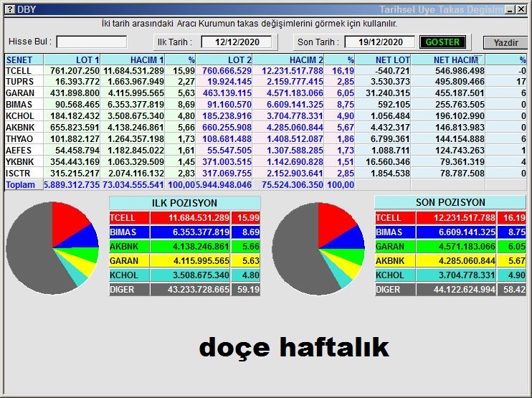Click green AKBNK swatch in ILK POZISYON
Image resolution: width=532 pixels, height=398 pixels.
[x=129, y=247]
